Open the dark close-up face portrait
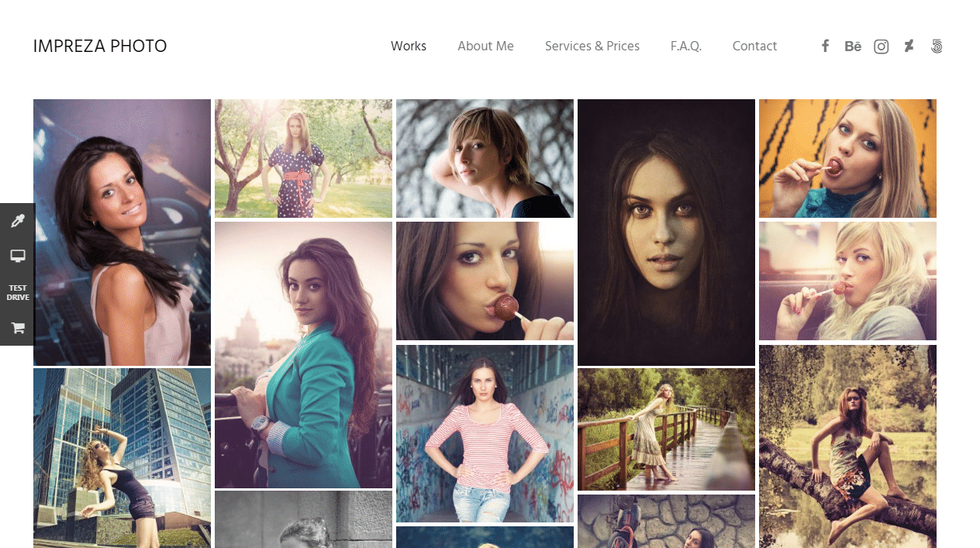The image size is (980, 548). [666, 233]
